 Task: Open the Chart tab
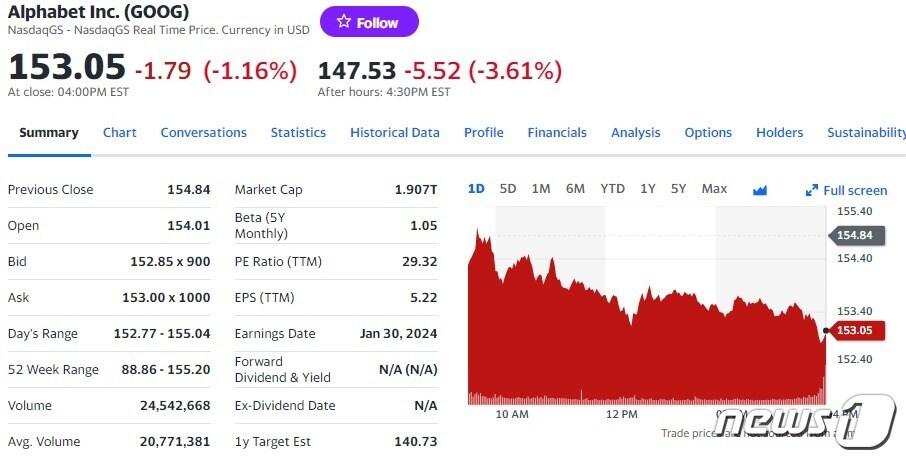[x=120, y=132]
